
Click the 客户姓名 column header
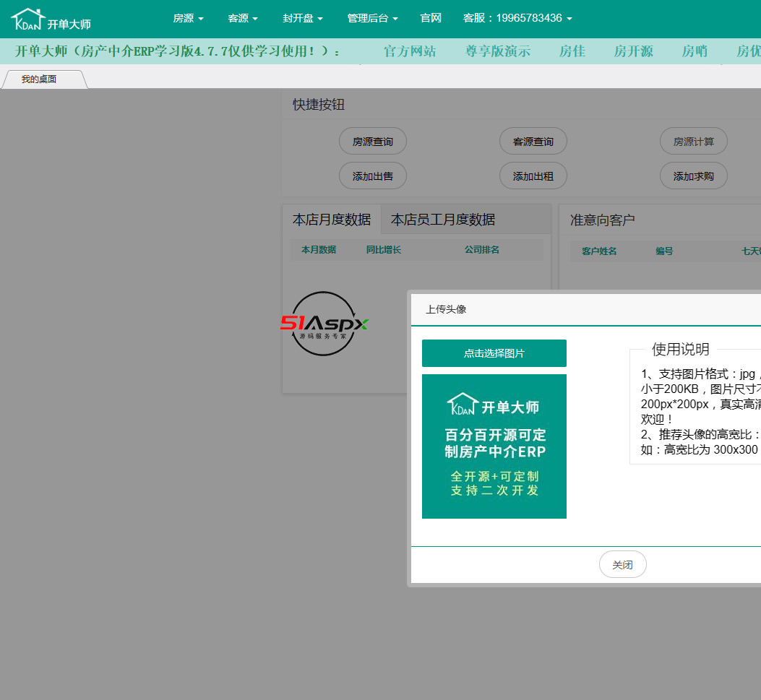[599, 251]
